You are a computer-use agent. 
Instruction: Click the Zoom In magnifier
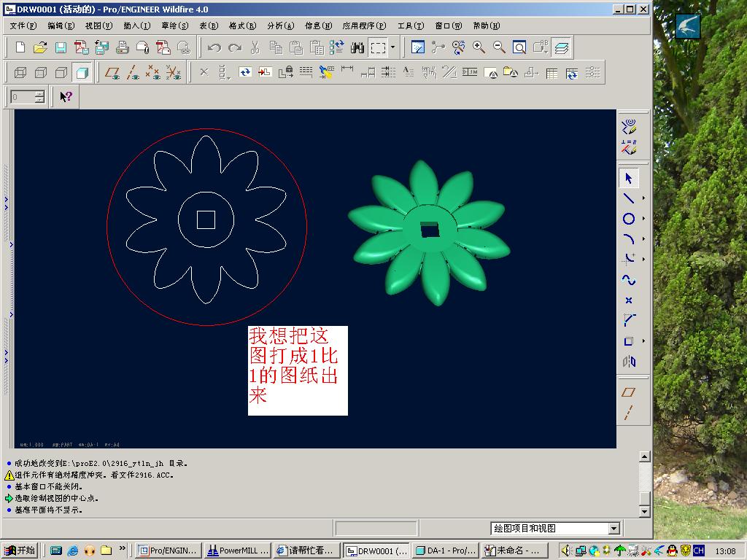[x=479, y=47]
